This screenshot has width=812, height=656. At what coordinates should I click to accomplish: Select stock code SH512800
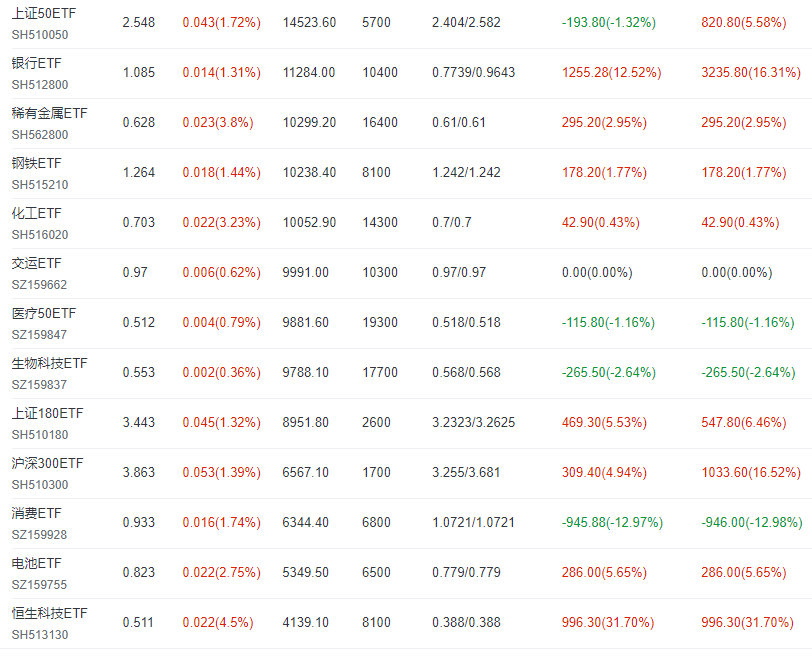click(x=40, y=84)
